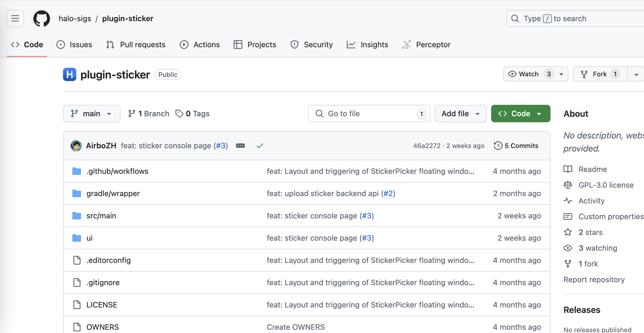Focus the Go to file search field
This screenshot has height=333, width=644.
[x=369, y=114]
